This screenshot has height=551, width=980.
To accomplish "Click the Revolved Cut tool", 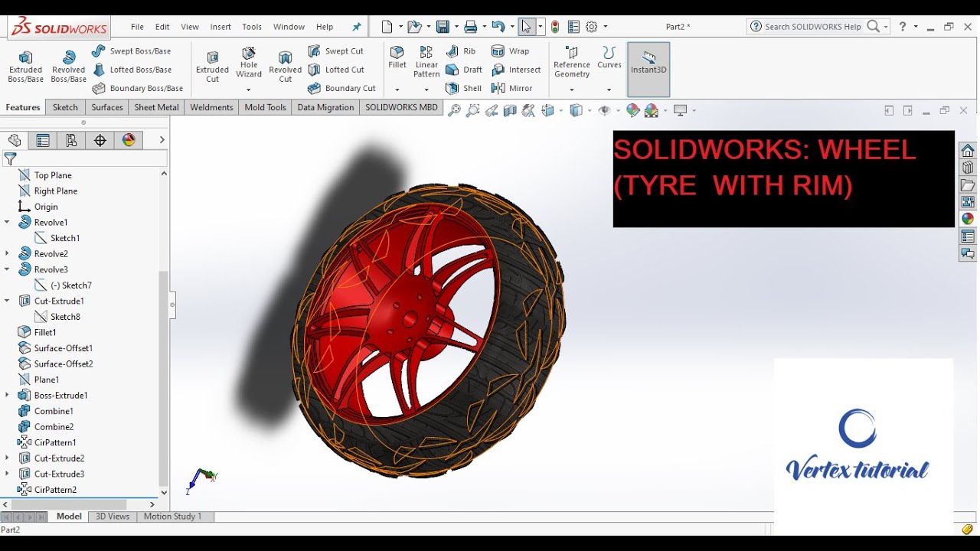I will pos(285,67).
